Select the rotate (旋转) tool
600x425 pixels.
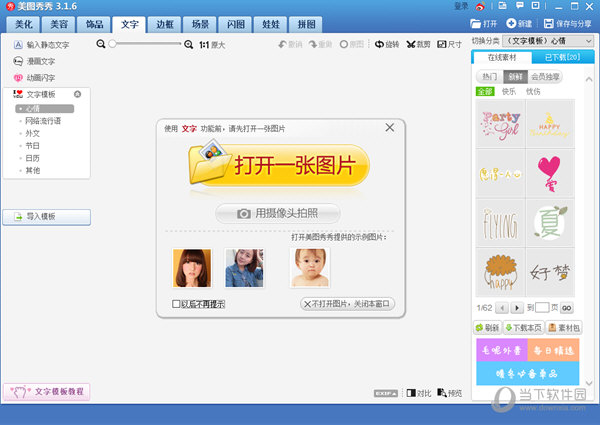tap(386, 44)
